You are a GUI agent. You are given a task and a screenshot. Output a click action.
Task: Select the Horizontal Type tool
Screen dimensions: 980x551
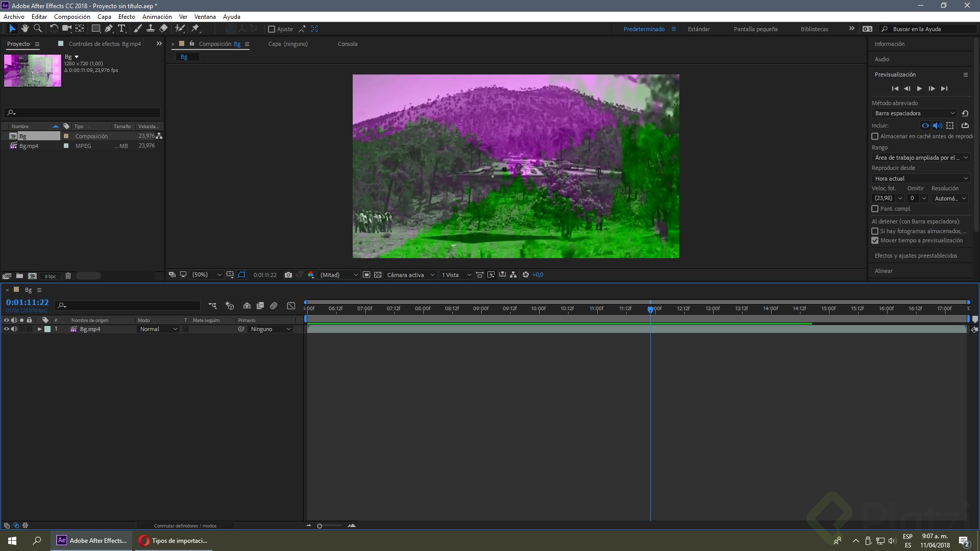click(121, 29)
